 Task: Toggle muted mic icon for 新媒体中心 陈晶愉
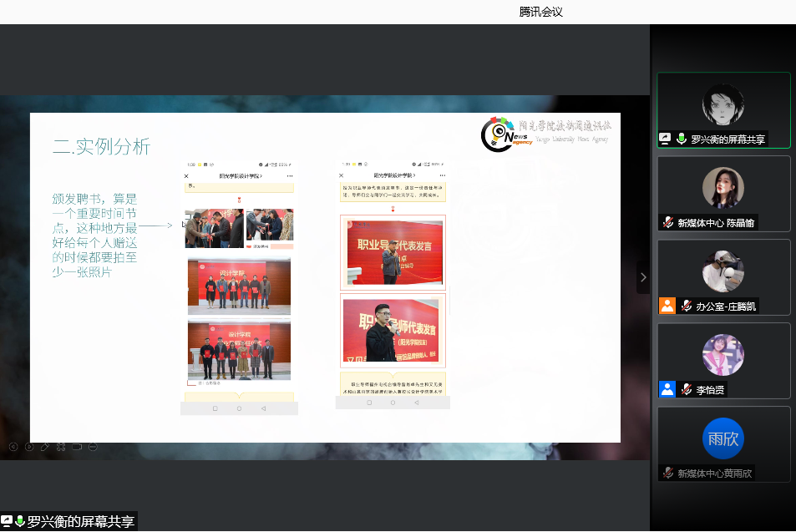667,222
